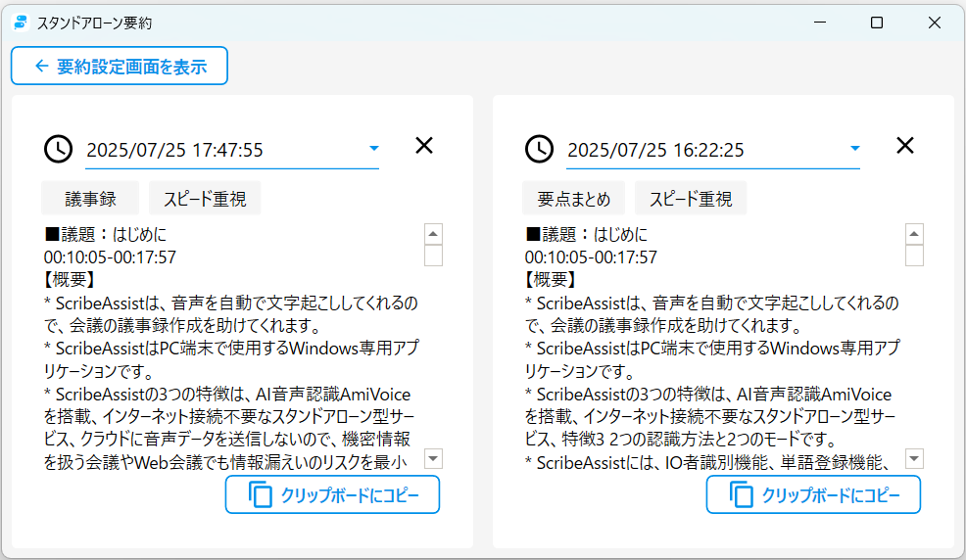The width and height of the screenshot is (966, 560).
Task: Copy the left summary to clipboard
Action: [x=332, y=495]
